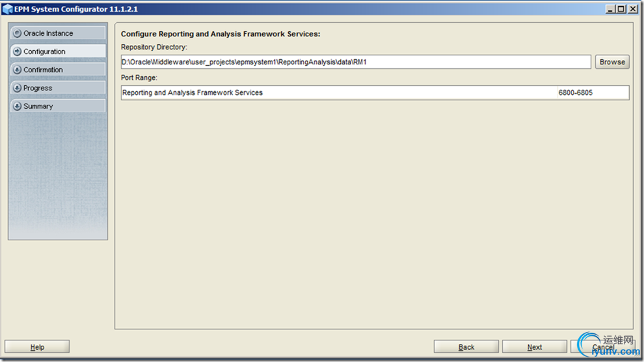Click the Confirmation step icon
644x362 pixels.
(18, 70)
